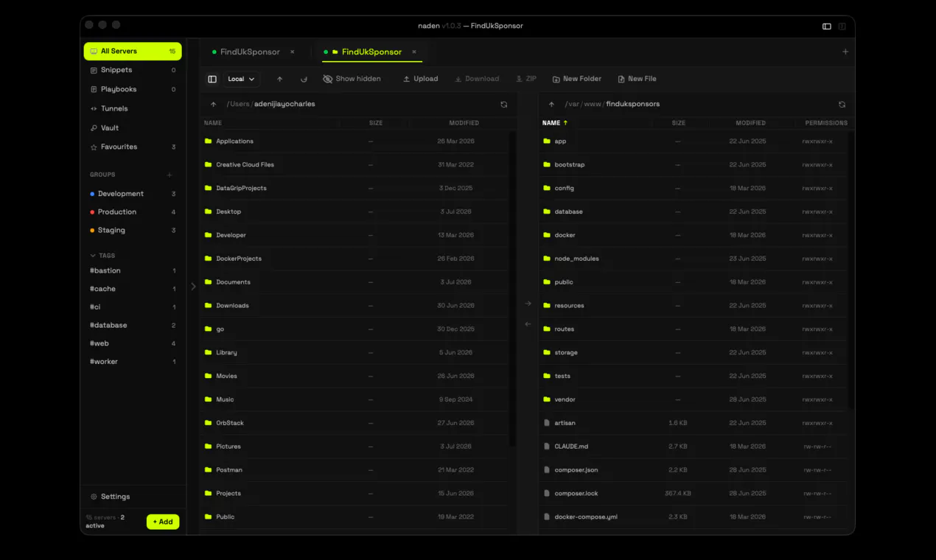This screenshot has width=936, height=560.
Task: Open Favourites in sidebar
Action: click(x=133, y=147)
